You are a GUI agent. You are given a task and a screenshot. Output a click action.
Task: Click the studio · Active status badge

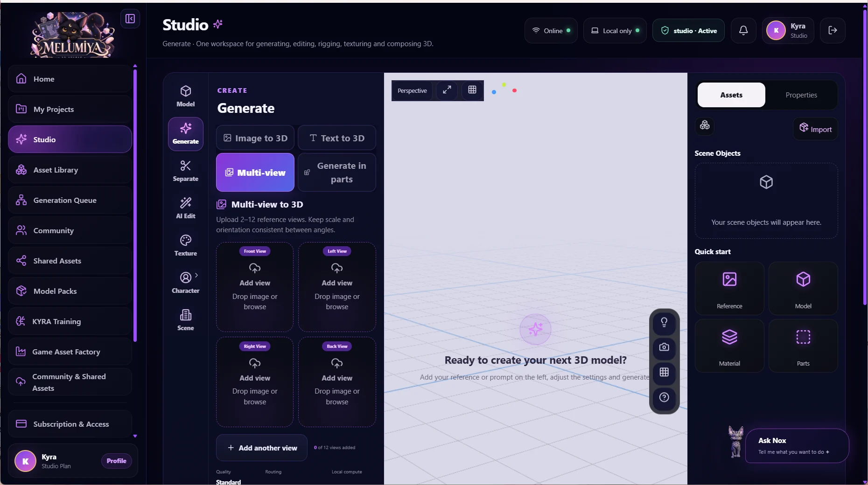click(689, 30)
